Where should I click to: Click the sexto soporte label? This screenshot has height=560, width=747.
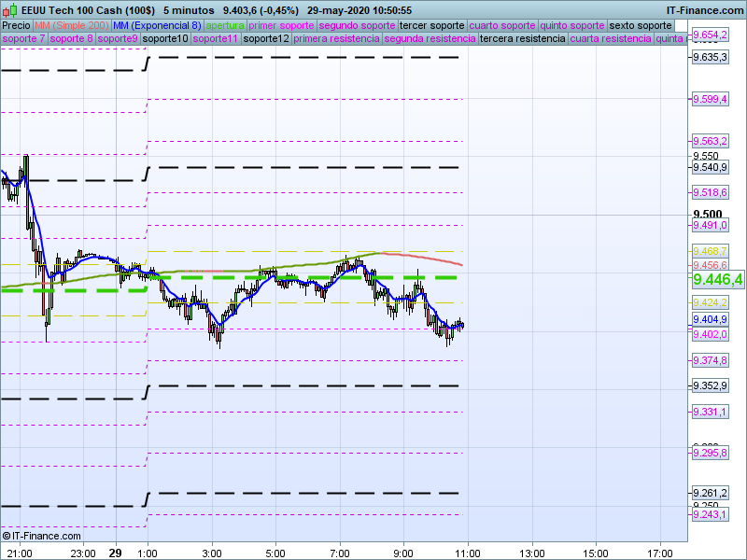(641, 25)
